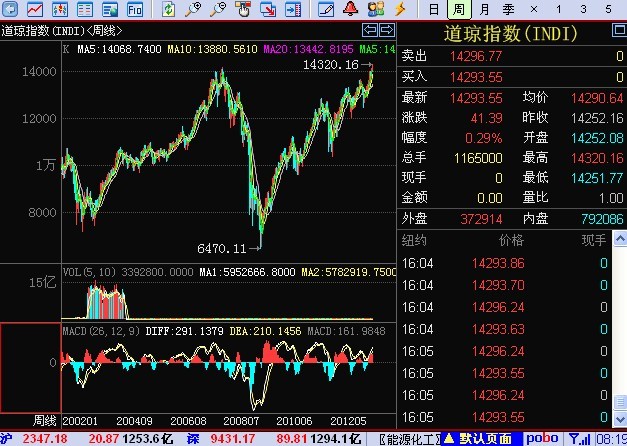Screen dimensions: 627x446
Task: Click the 默认页面 default page button
Action: [x=484, y=438]
